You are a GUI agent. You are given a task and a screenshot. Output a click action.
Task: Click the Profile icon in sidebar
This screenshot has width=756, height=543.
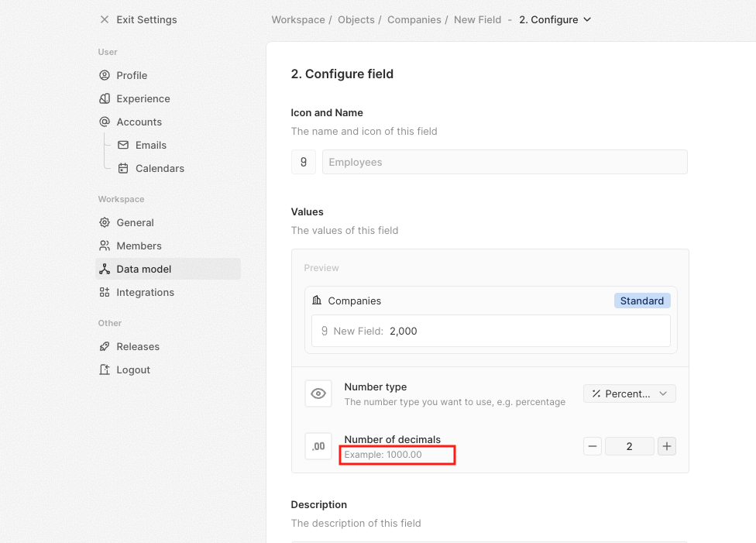105,75
